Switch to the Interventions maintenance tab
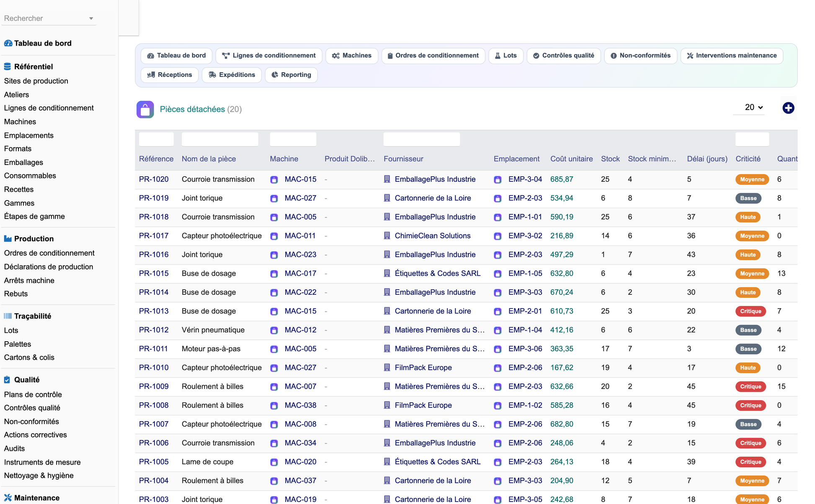The width and height of the screenshot is (815, 504). click(x=732, y=56)
